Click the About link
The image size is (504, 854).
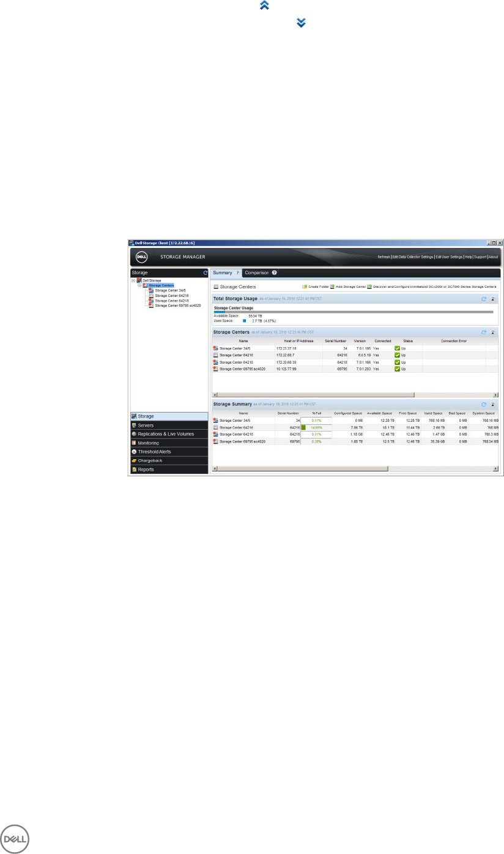[x=493, y=257]
